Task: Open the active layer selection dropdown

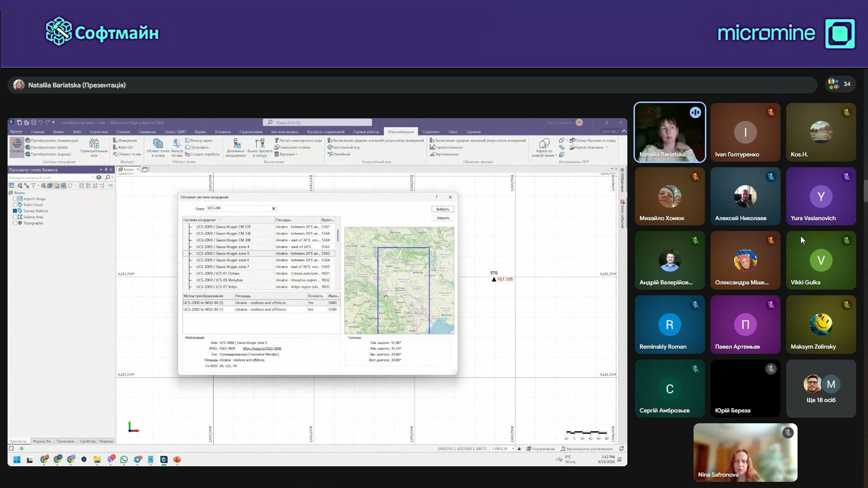Action: click(x=93, y=178)
